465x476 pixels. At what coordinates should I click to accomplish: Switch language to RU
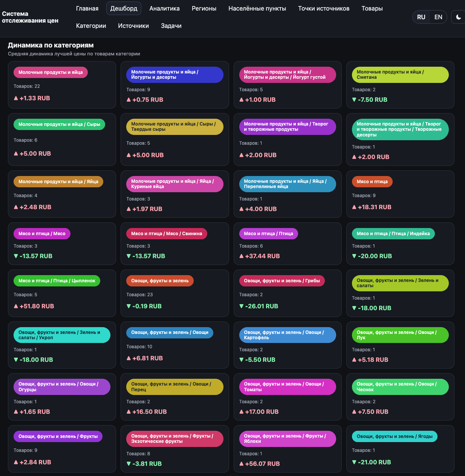(421, 17)
